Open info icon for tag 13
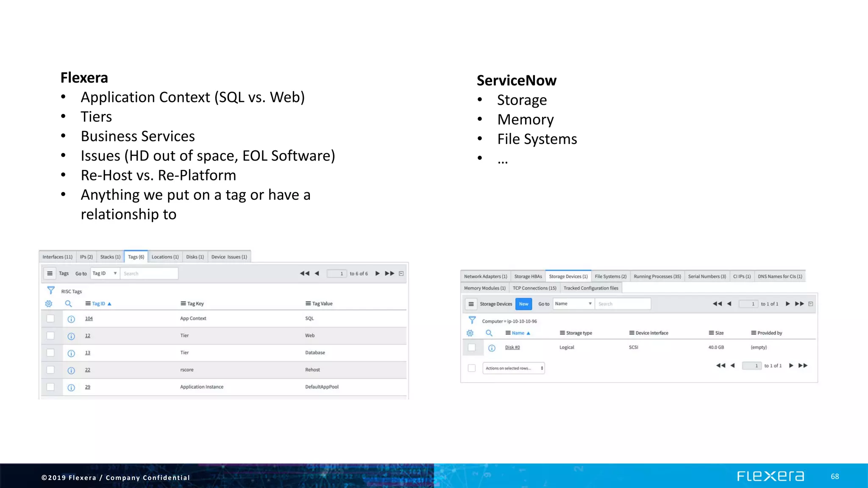 click(71, 353)
